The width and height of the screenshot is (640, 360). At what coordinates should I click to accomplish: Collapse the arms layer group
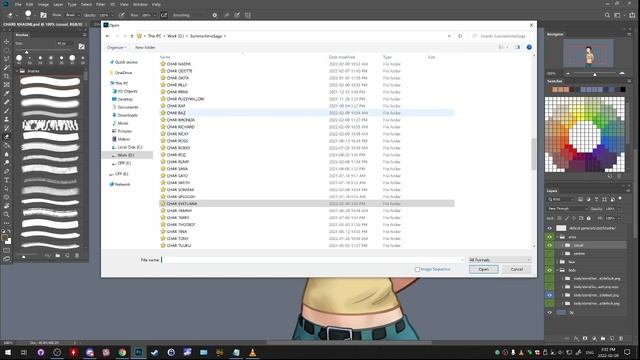tap(557, 237)
